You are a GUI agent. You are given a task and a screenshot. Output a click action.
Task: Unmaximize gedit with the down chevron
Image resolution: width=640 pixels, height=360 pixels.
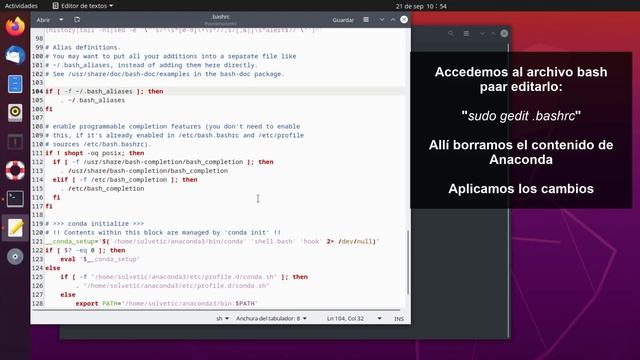(x=382, y=20)
